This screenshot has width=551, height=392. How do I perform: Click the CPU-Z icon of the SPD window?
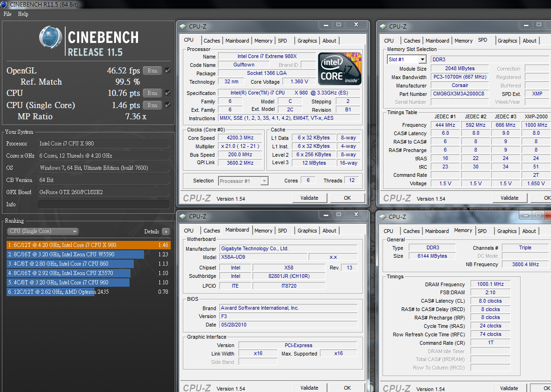click(383, 27)
